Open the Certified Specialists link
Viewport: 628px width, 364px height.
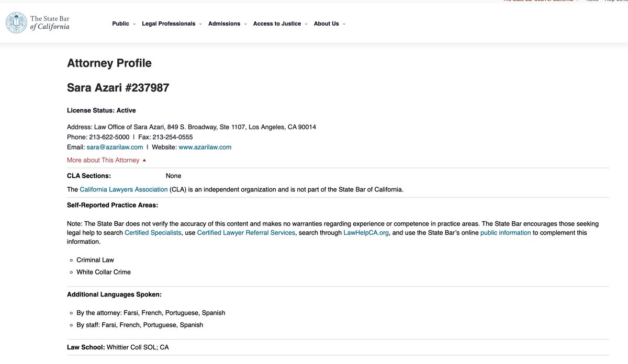[153, 233]
